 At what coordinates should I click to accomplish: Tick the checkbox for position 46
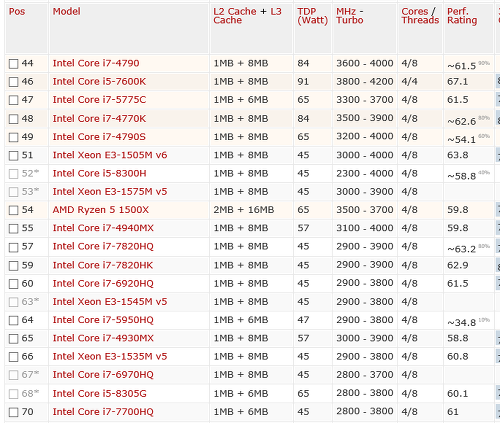[13, 82]
